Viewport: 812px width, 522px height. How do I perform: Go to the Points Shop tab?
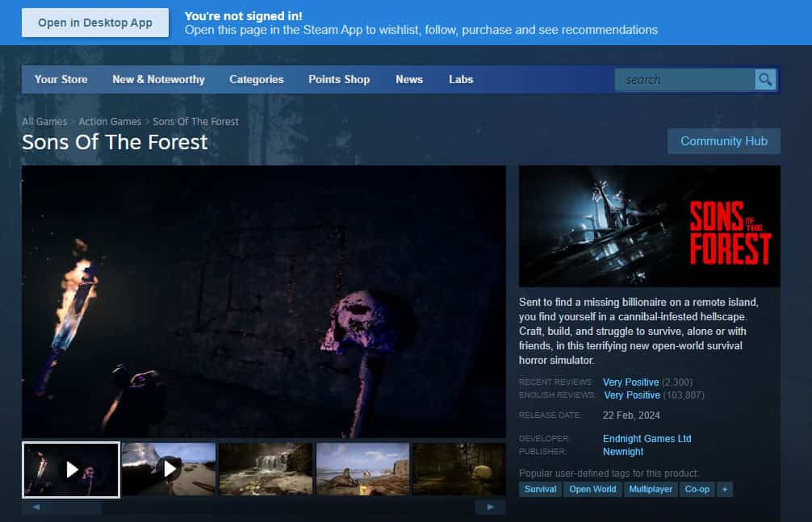(339, 79)
